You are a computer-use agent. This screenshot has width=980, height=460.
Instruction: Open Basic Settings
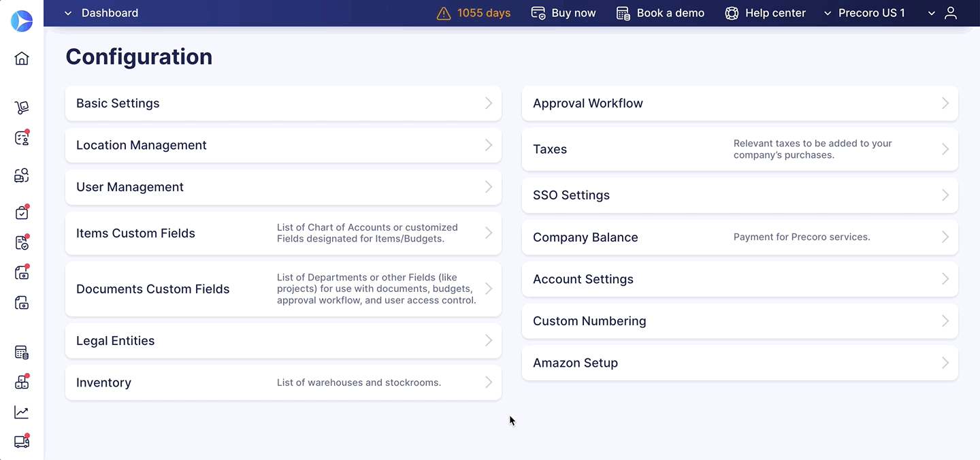(x=283, y=103)
